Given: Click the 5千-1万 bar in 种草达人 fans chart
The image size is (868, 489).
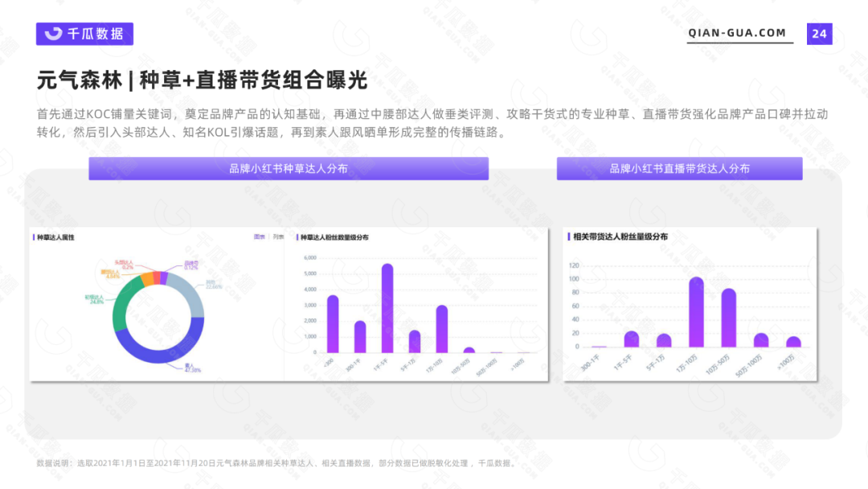Looking at the screenshot, I should (415, 342).
